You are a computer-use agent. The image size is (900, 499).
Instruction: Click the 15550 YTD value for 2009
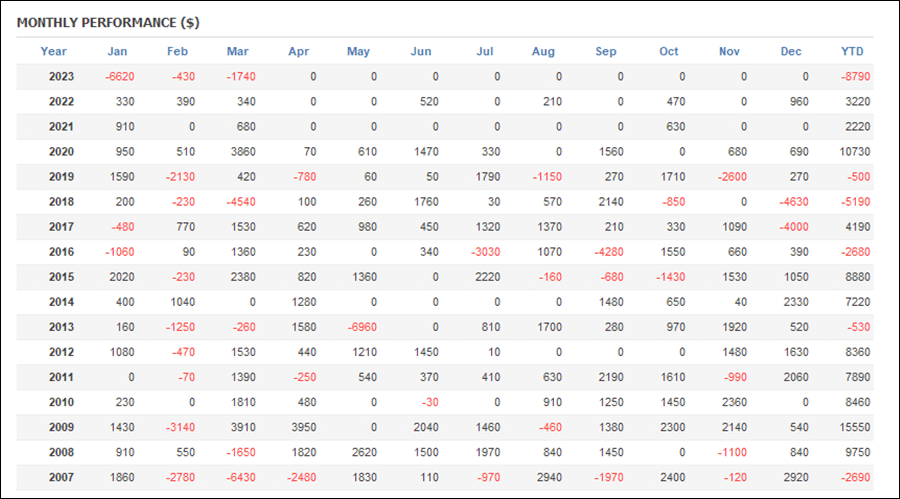[x=855, y=427]
